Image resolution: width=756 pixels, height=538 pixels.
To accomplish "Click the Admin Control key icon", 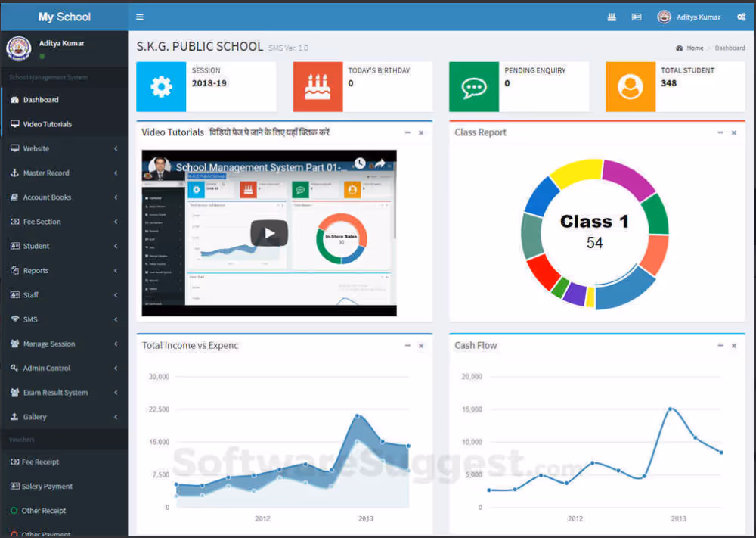I will [x=14, y=368].
